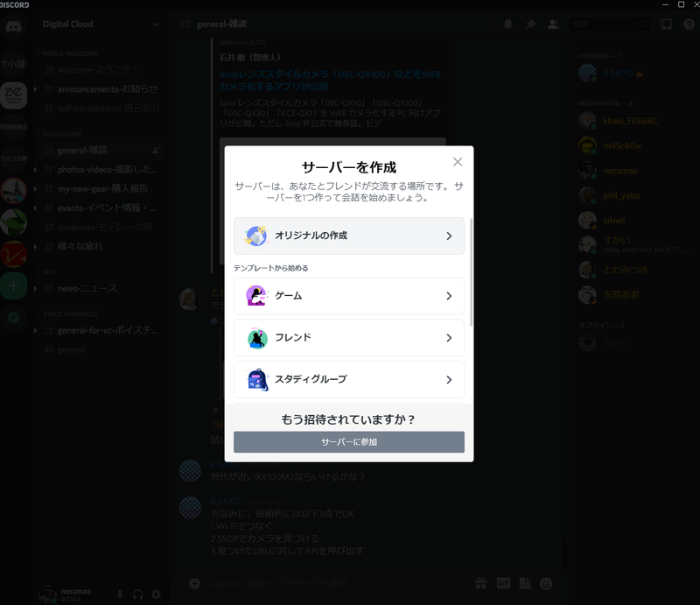The height and width of the screenshot is (605, 700).
Task: Open the emoji picker
Action: pyautogui.click(x=546, y=584)
